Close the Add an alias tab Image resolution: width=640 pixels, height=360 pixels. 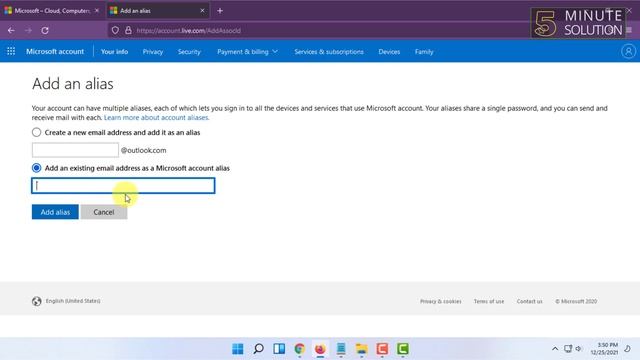click(x=202, y=11)
